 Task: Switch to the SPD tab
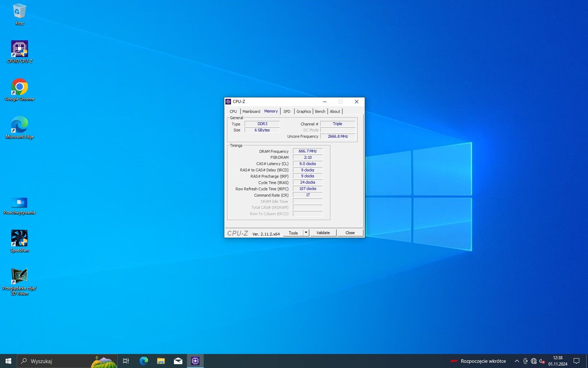[287, 111]
